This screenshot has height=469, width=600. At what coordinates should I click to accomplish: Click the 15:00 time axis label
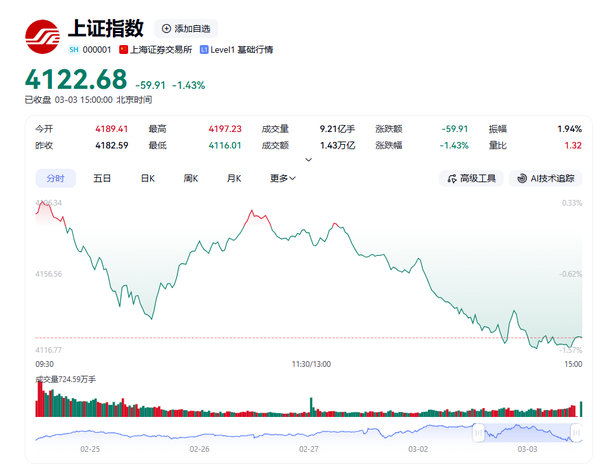click(x=573, y=364)
